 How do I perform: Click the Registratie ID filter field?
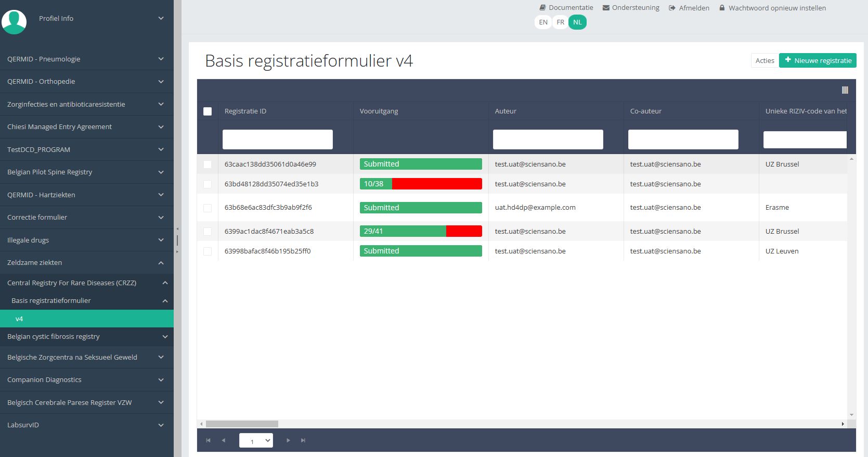pos(277,139)
